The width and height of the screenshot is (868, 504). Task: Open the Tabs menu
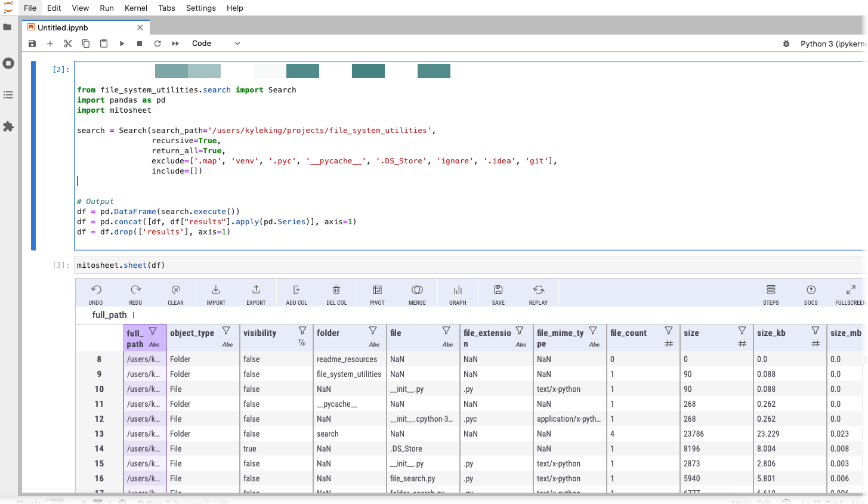166,8
